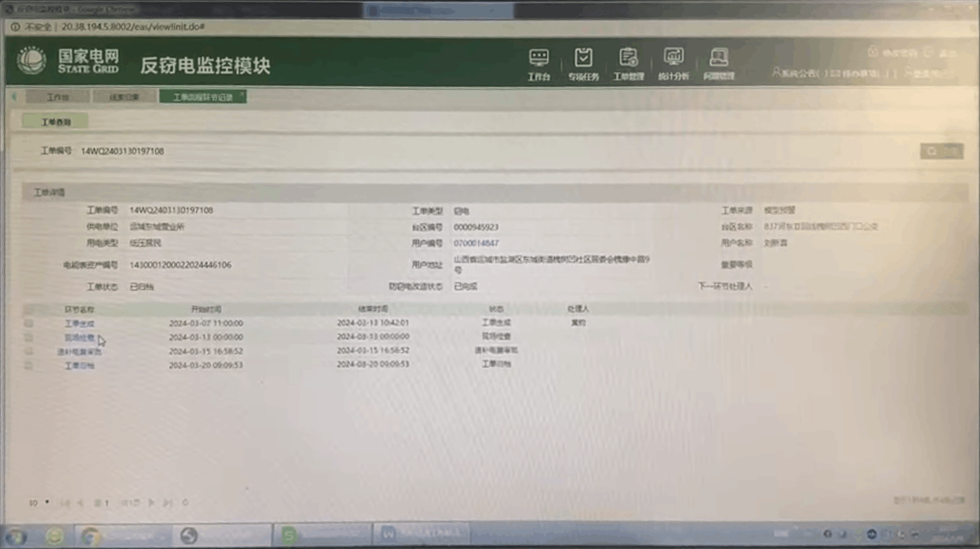Viewport: 980px width, 549px height.
Task: Go to the next page arrow
Action: click(151, 502)
